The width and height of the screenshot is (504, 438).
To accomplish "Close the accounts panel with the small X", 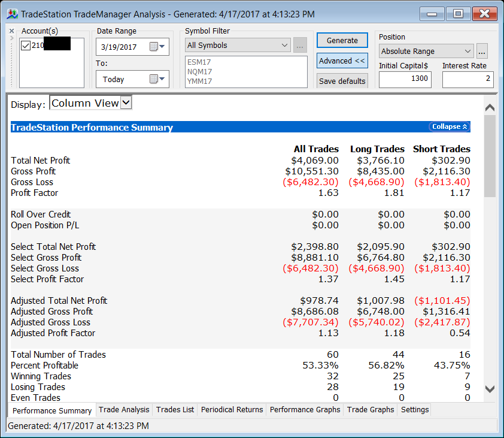I will point(11,31).
